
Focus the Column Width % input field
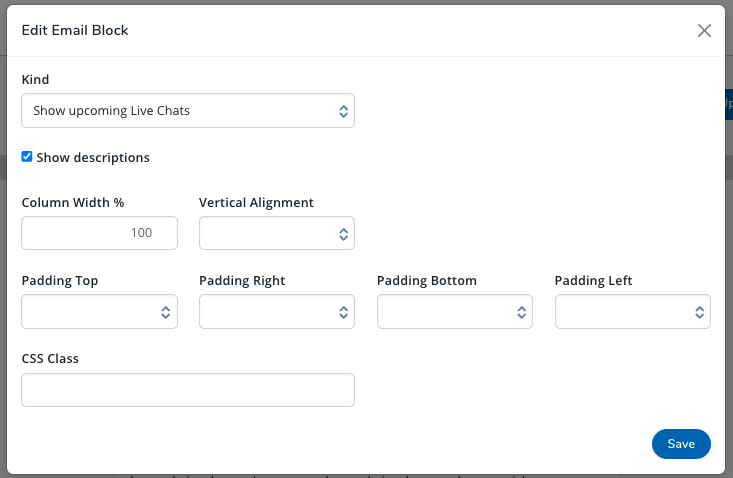(x=99, y=233)
